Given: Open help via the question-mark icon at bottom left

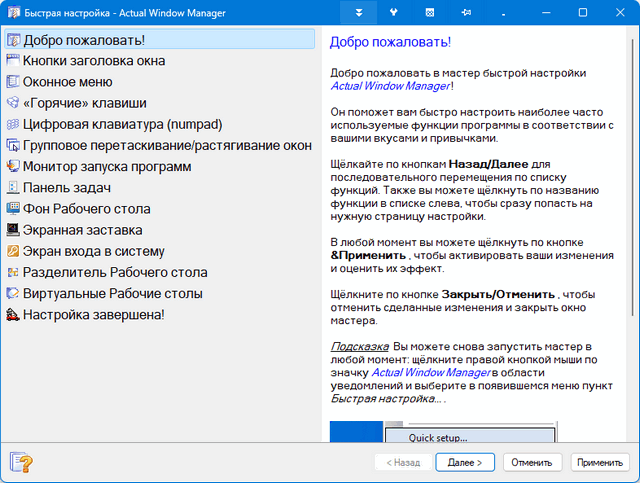Looking at the screenshot, I should point(20,462).
